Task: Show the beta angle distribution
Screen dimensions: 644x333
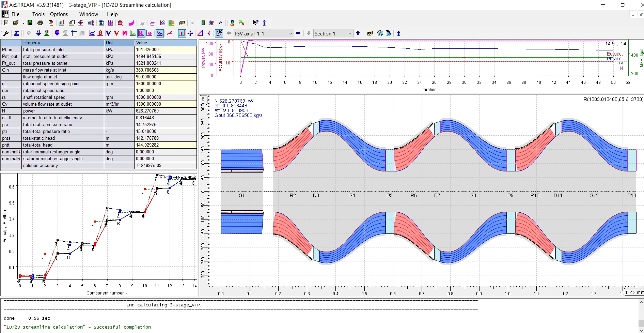Action: tap(100, 33)
